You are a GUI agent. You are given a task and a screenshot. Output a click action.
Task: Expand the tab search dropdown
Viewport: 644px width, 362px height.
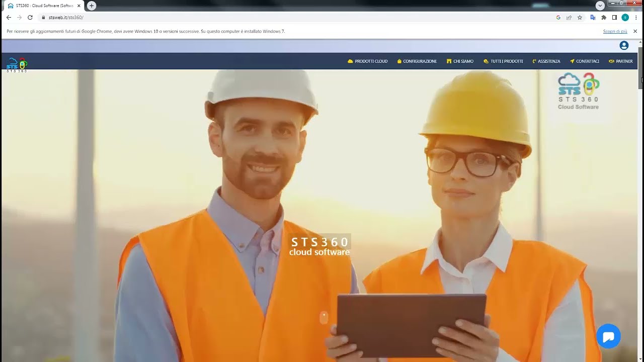[600, 6]
